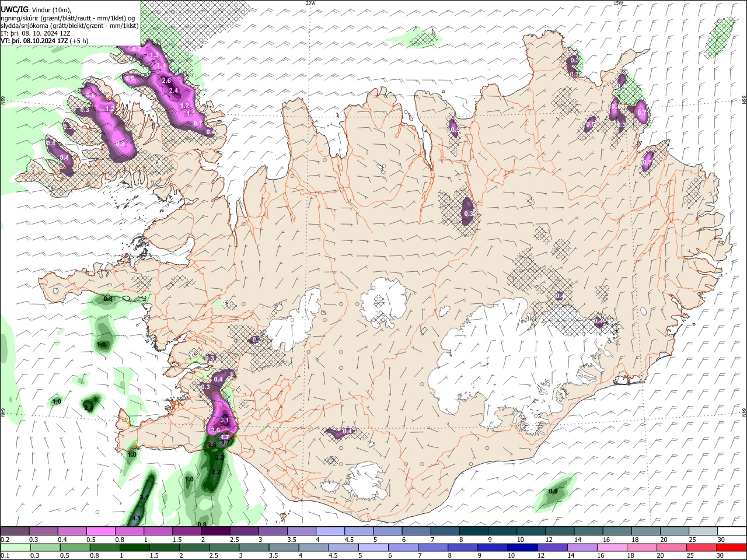Click the dark teal 8–9 snow legend swatch
Image resolution: width=747 pixels, height=560 pixels.
tap(474, 531)
